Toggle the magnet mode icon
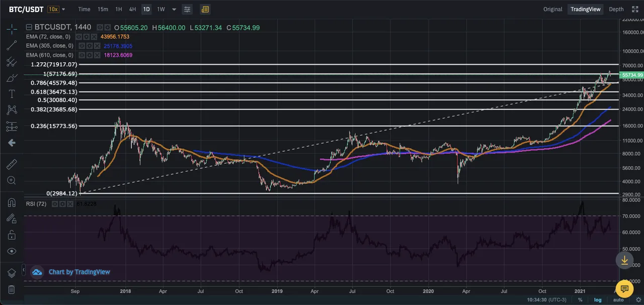 click(x=12, y=202)
